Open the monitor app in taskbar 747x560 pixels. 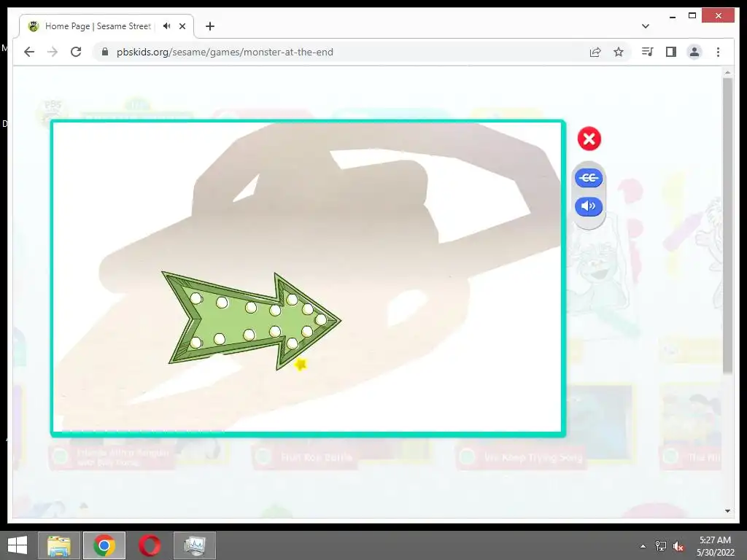tap(194, 545)
